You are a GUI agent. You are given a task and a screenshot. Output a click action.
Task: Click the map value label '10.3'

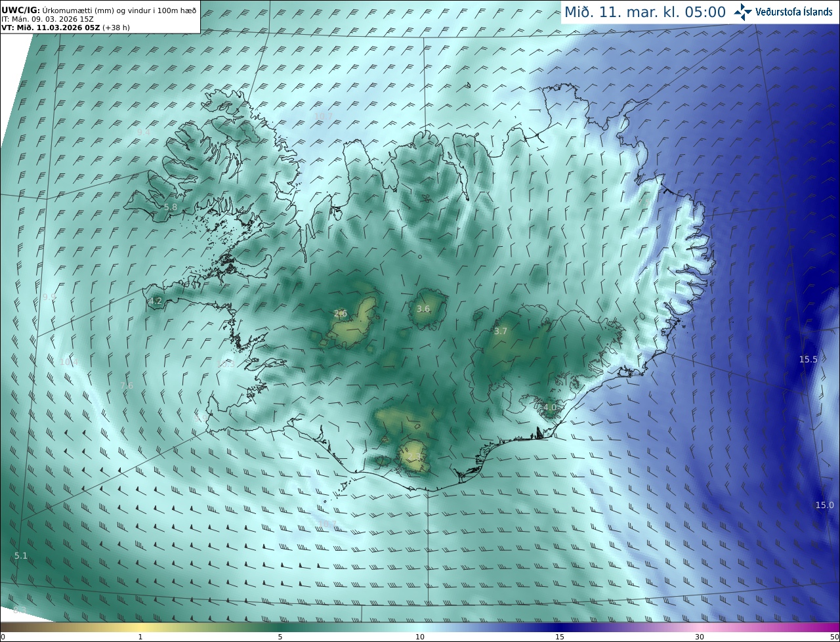tap(225, 363)
